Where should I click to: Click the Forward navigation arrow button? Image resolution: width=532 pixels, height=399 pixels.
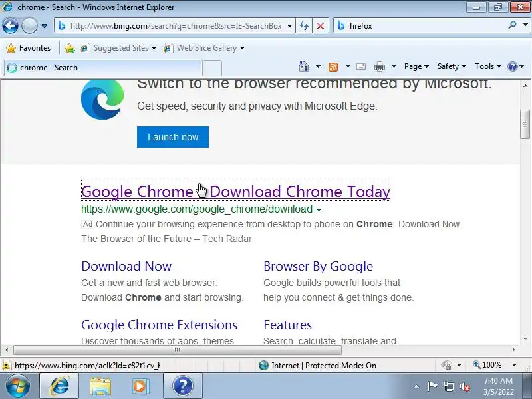point(29,26)
